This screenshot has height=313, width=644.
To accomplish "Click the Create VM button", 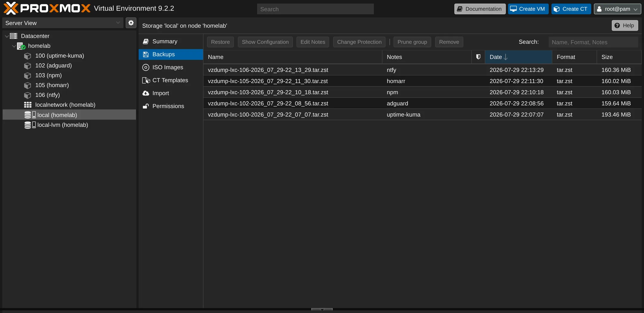I will tap(528, 9).
